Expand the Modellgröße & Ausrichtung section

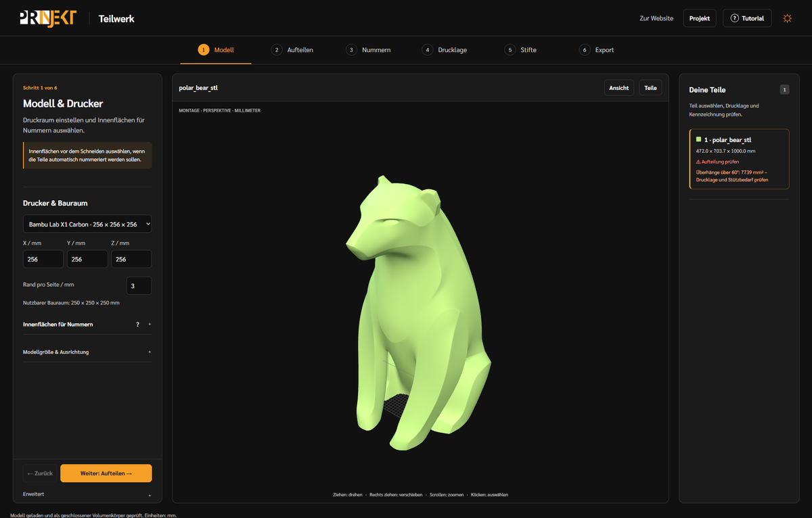[87, 352]
